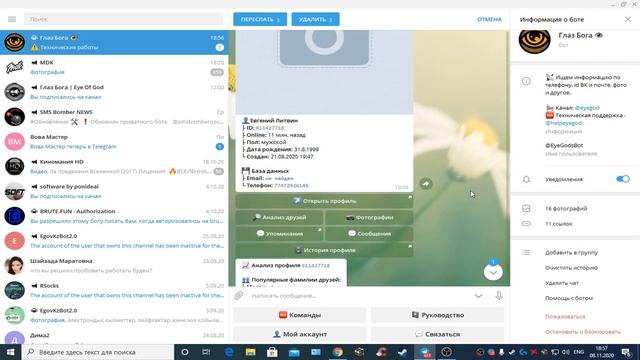This screenshot has height=360, width=640.
Task: Click 'Profile history' inline button
Action: pos(324,250)
